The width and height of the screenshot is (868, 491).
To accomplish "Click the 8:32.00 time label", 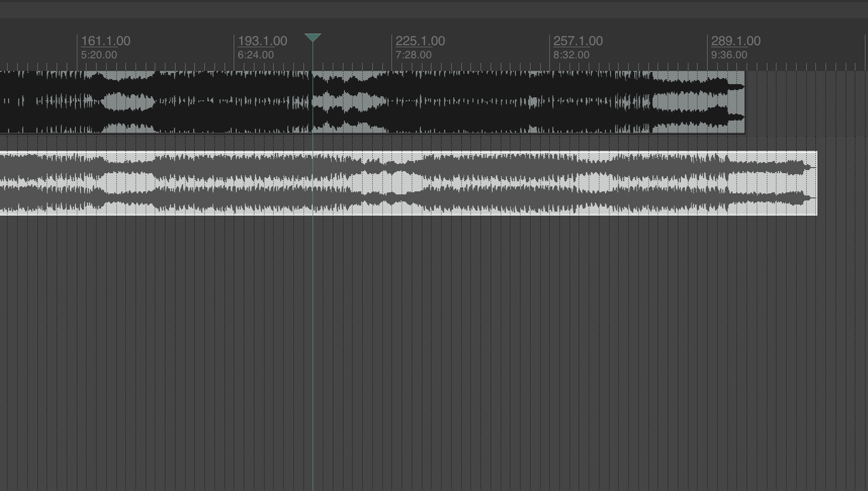I will [x=571, y=55].
